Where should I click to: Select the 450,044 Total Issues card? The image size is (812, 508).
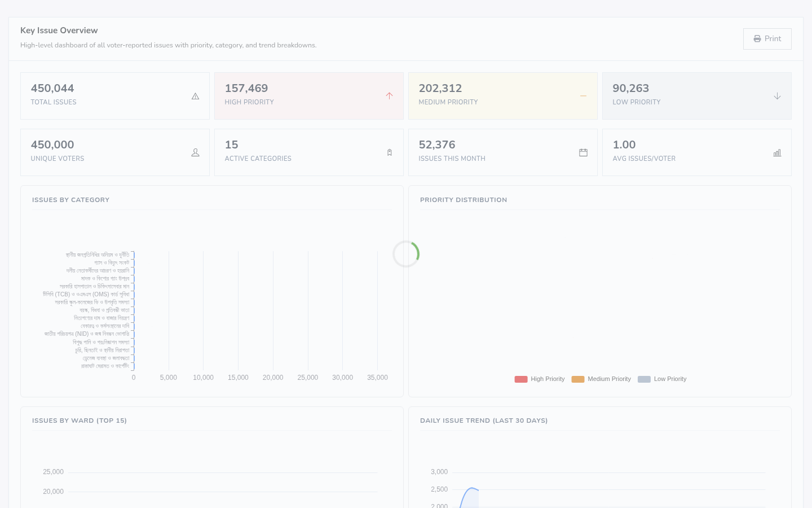pos(115,96)
